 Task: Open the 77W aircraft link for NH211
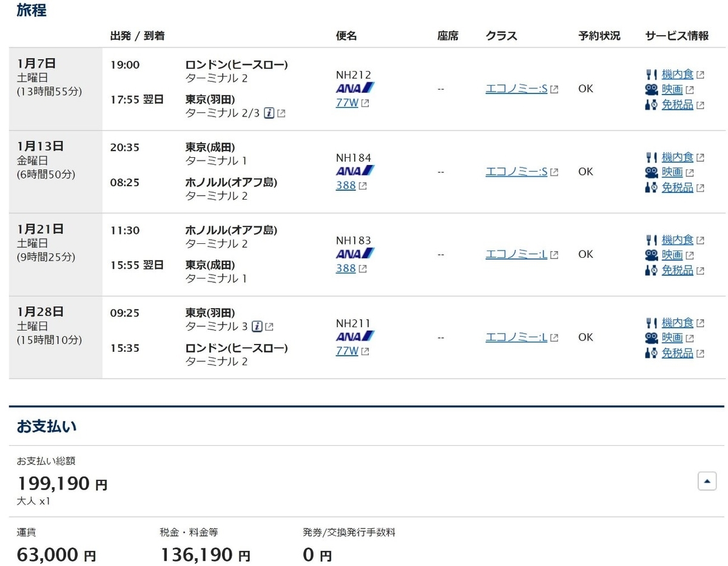[347, 351]
